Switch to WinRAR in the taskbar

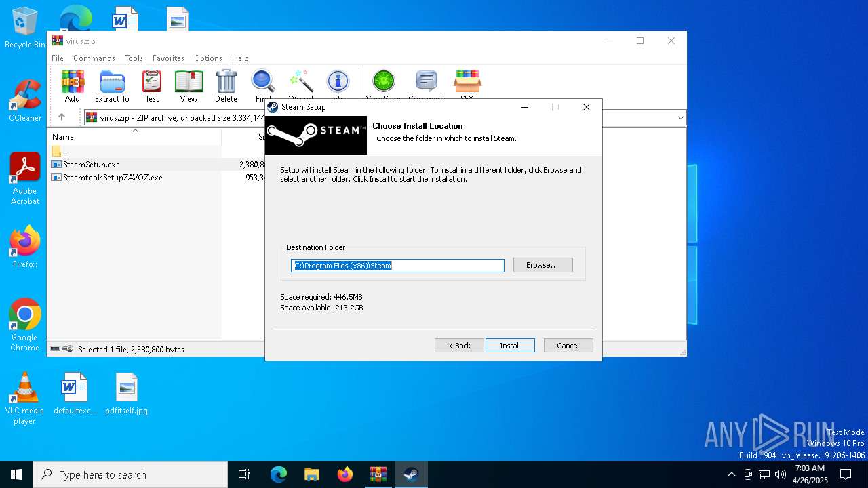click(x=378, y=474)
